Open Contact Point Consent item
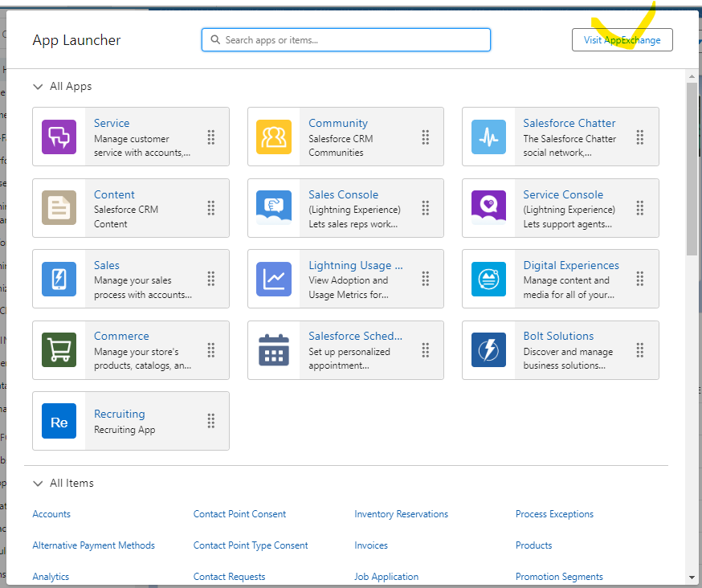Image resolution: width=702 pixels, height=588 pixels. [239, 514]
